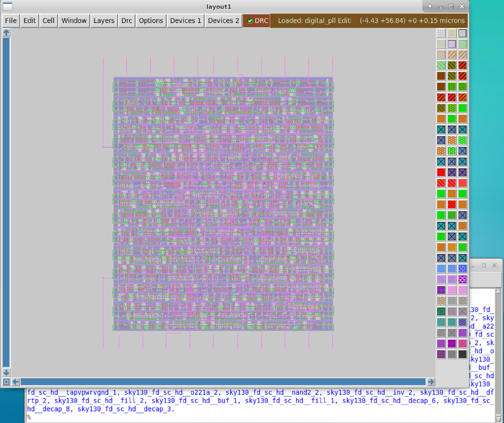Click the scroll-up arrow above the vertical scrollbar
Screen dimensions: 504x423
coord(6,33)
